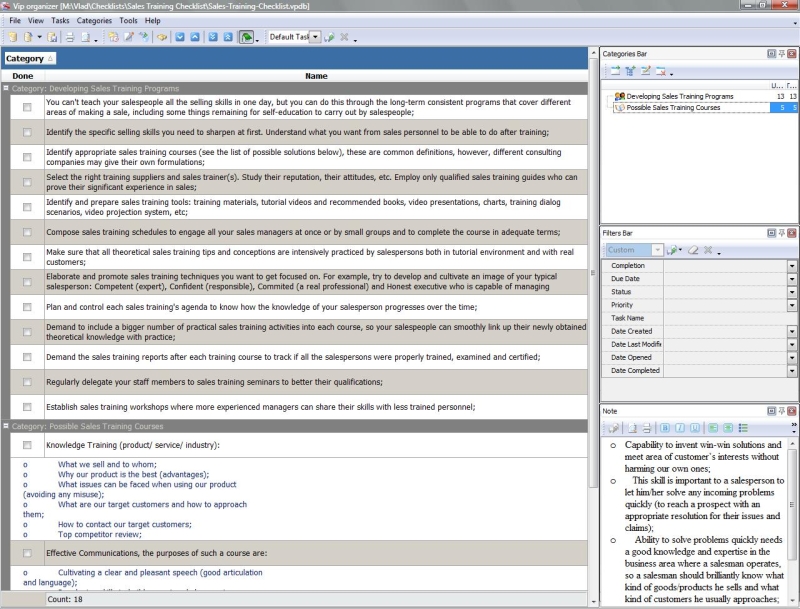Open the Default Task filter dropdown in toolbar
Image resolution: width=800 pixels, height=609 pixels.
pyautogui.click(x=315, y=37)
